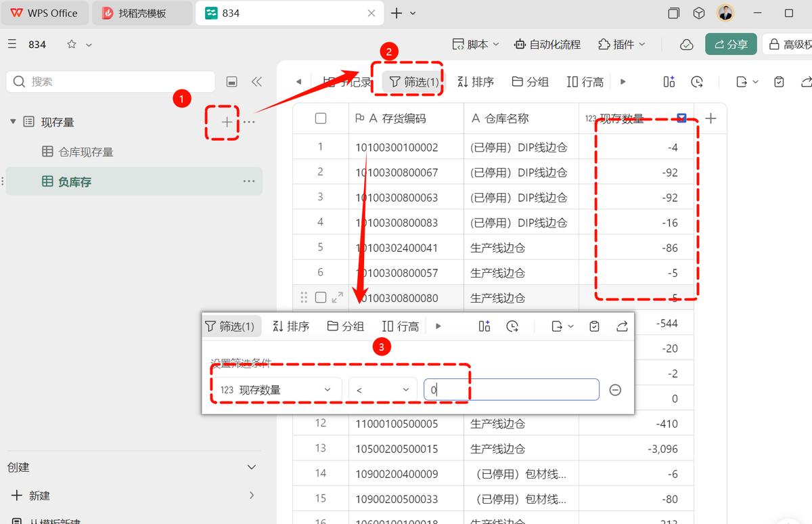Click the cloud sync status icon
812x524 pixels.
point(686,44)
